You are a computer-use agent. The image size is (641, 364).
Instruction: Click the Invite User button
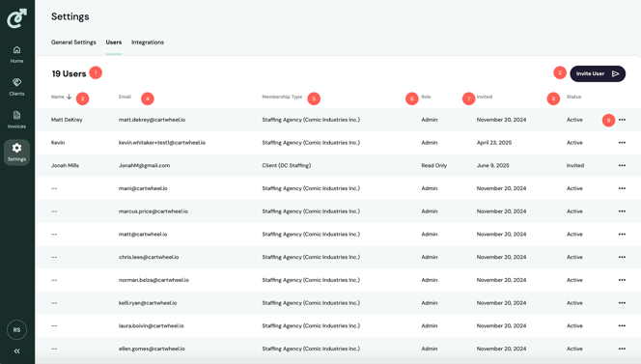[x=598, y=73]
